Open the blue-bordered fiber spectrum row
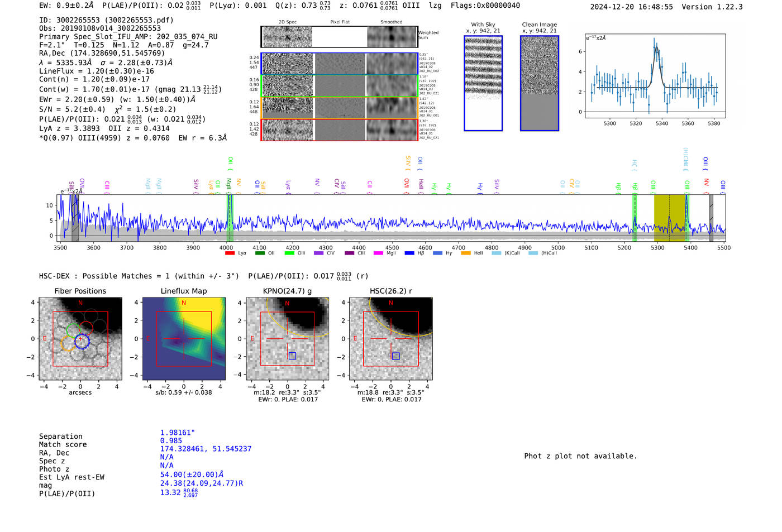The image size is (782, 532). 339,64
